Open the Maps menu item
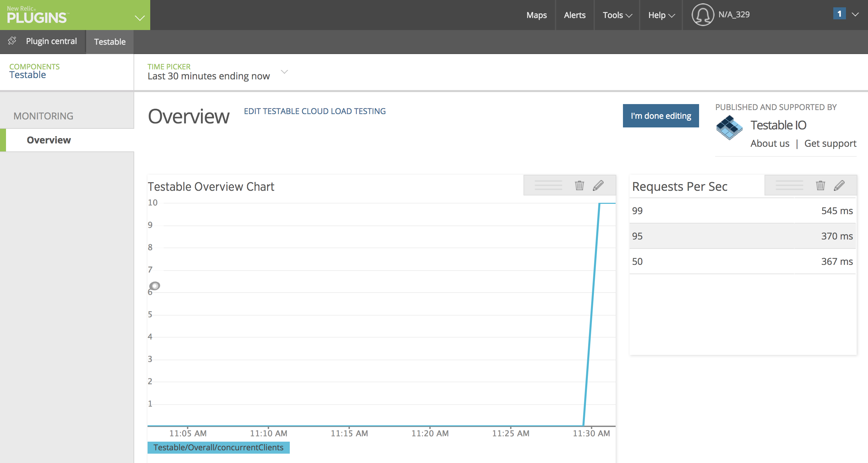868x463 pixels. click(536, 15)
